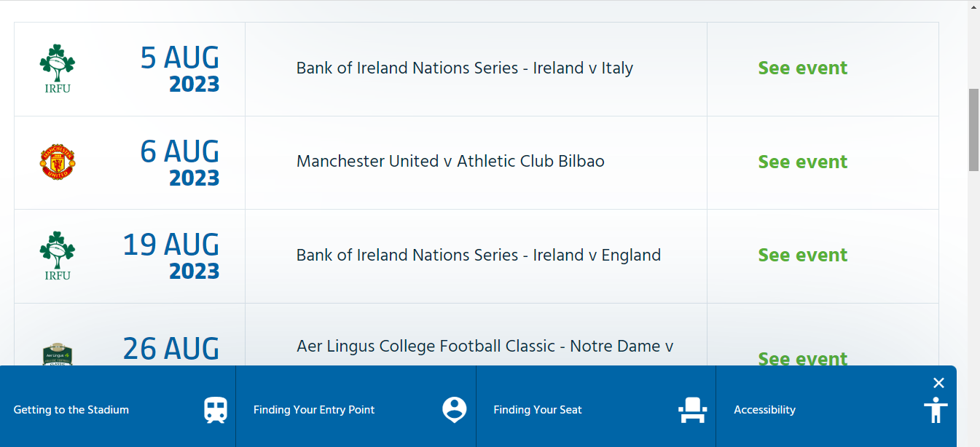Image resolution: width=980 pixels, height=447 pixels.
Task: Click the IRFU shamrock logo for 5 Aug
Action: pyautogui.click(x=57, y=68)
